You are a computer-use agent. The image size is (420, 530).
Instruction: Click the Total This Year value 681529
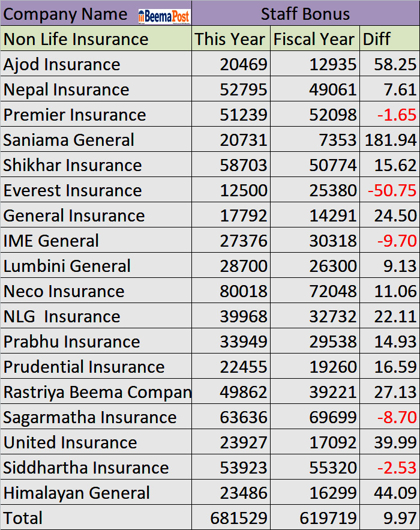coord(239,518)
